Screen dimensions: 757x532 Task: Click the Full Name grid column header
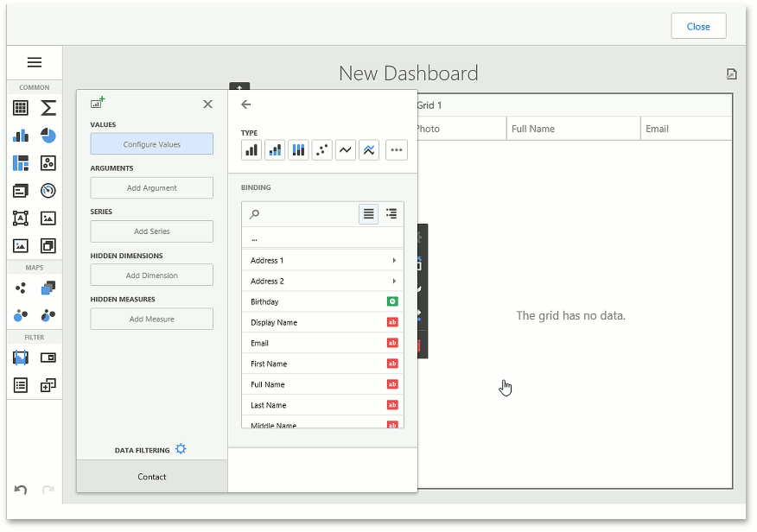573,129
